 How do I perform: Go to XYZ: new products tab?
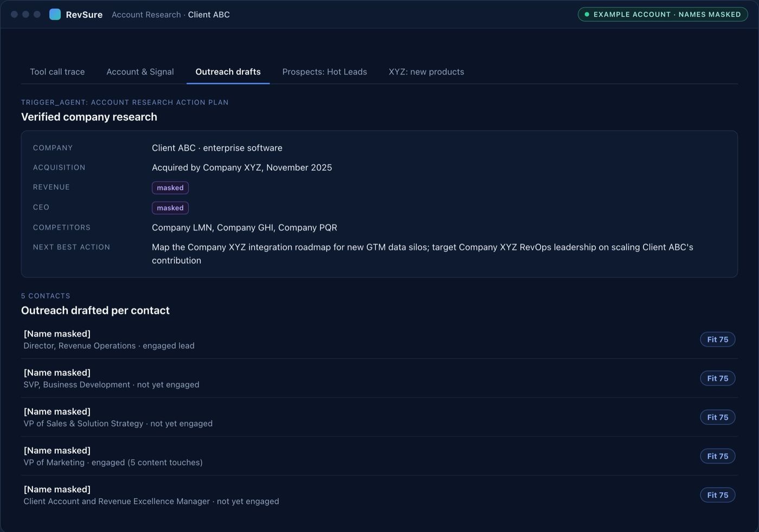(426, 72)
